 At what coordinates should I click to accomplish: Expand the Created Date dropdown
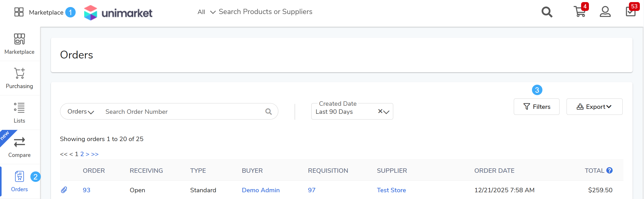pos(386,112)
